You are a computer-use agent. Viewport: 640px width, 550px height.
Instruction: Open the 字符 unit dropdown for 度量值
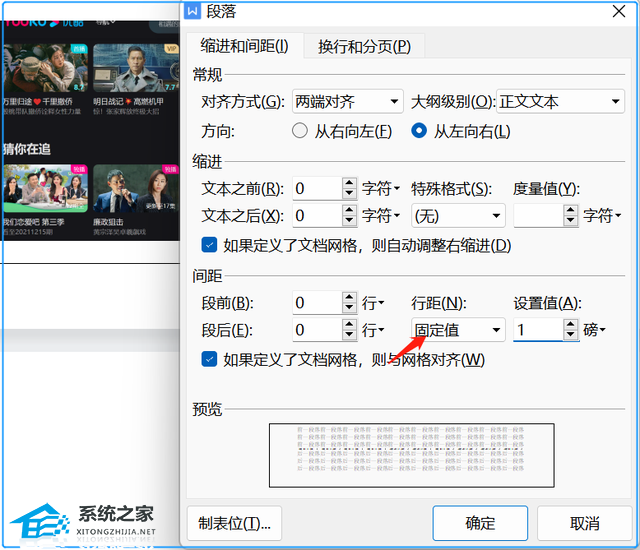tap(602, 215)
